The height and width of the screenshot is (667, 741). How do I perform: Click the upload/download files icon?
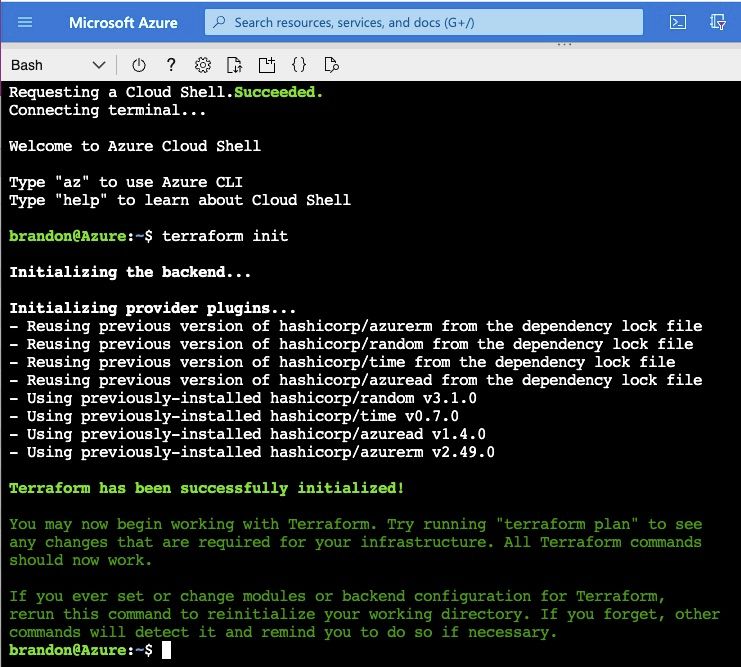click(x=234, y=65)
